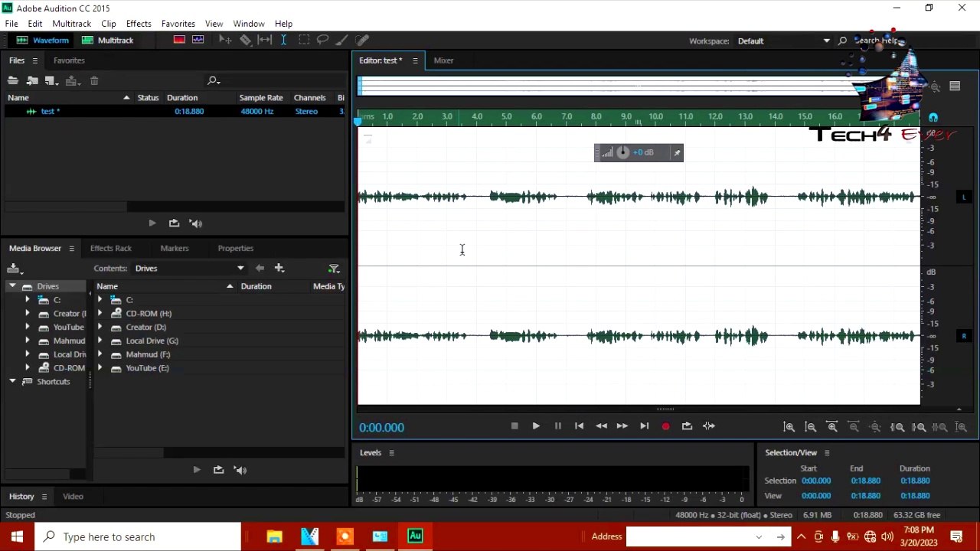Screen dimensions: 980x551
Task: Toggle Skip Selection button
Action: [x=709, y=426]
